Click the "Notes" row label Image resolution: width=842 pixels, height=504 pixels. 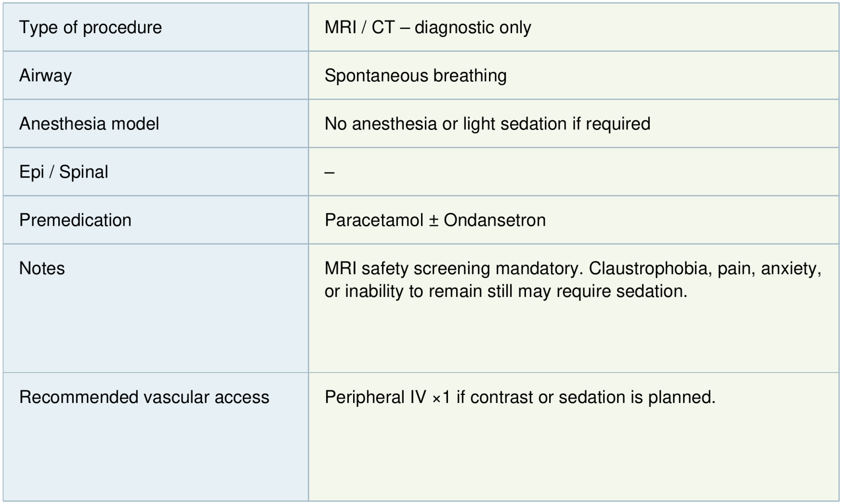(42, 268)
